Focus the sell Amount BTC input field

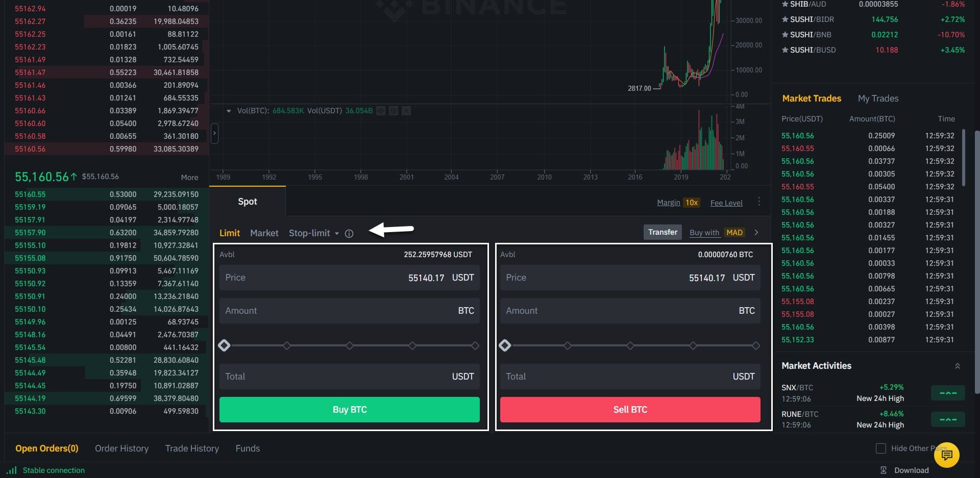(x=630, y=311)
